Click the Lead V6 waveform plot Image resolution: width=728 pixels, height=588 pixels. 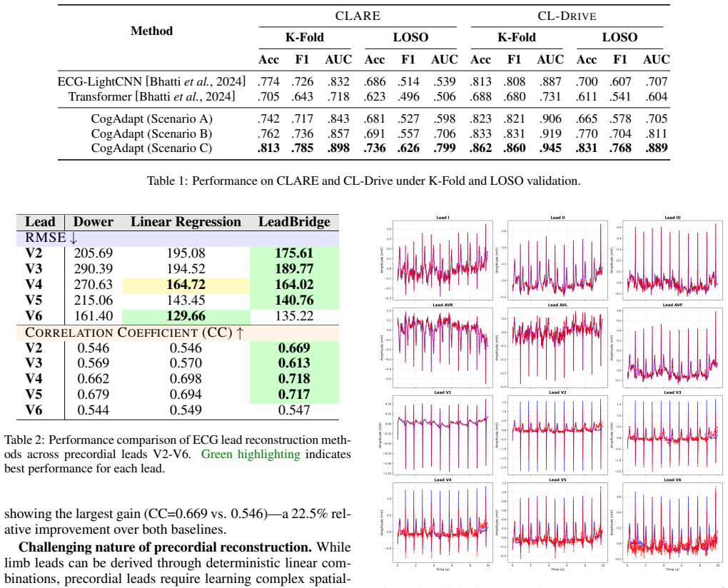672,522
